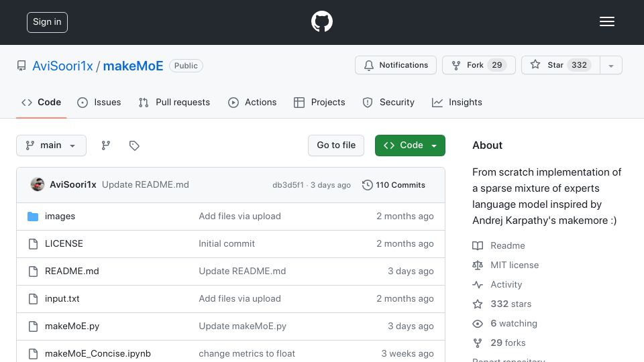Viewport: 644px width, 362px height.
Task: Expand the star lists dropdown arrow
Action: [611, 66]
